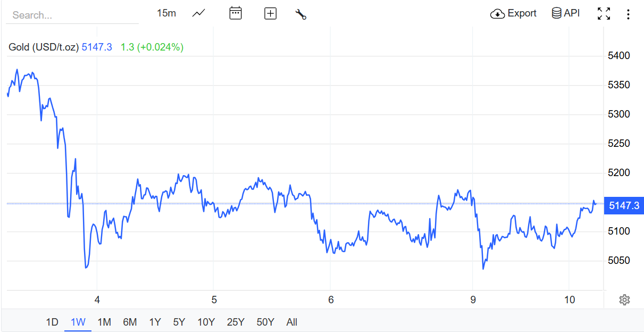Viewport: 644px width, 332px height.
Task: Show the 5Y price history
Action: click(x=179, y=322)
